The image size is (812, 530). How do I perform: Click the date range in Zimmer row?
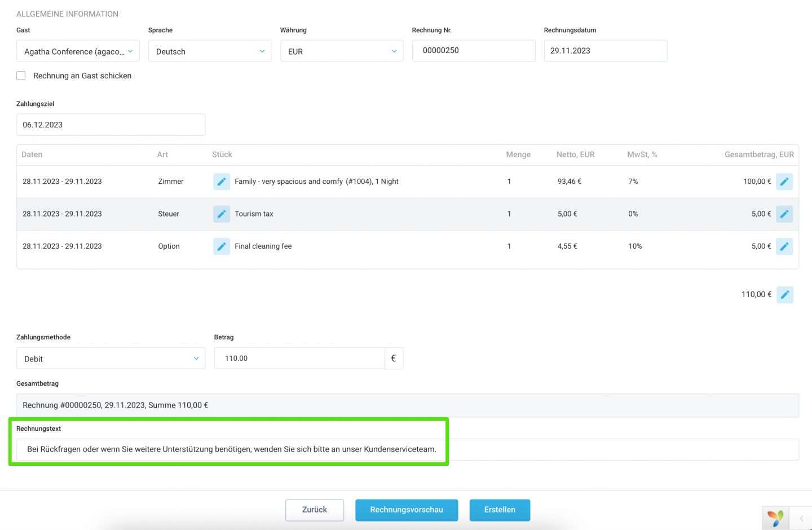pyautogui.click(x=62, y=182)
